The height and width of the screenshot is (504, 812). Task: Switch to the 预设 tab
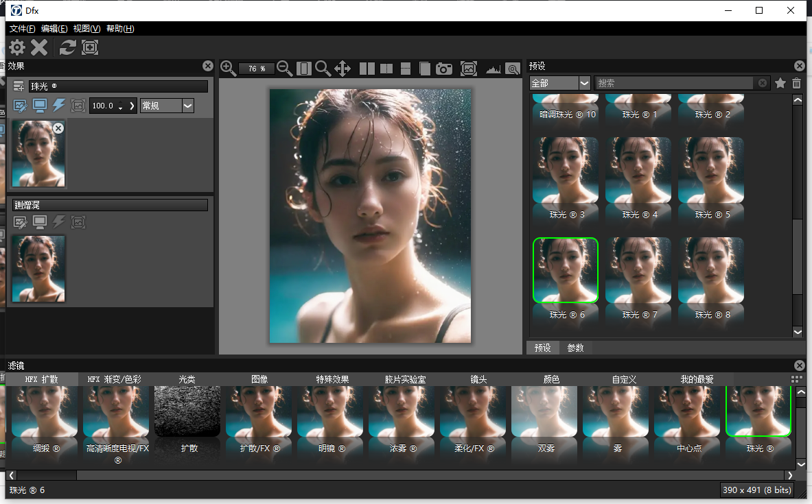[543, 348]
